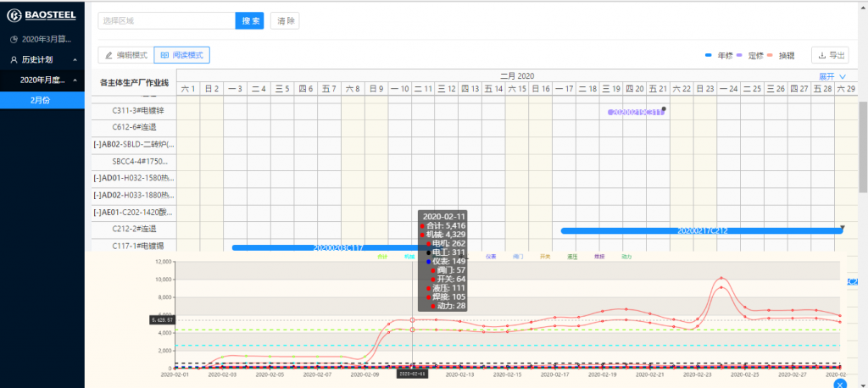Click the Baosteel logo icon
This screenshot has height=388, width=868.
(x=14, y=15)
